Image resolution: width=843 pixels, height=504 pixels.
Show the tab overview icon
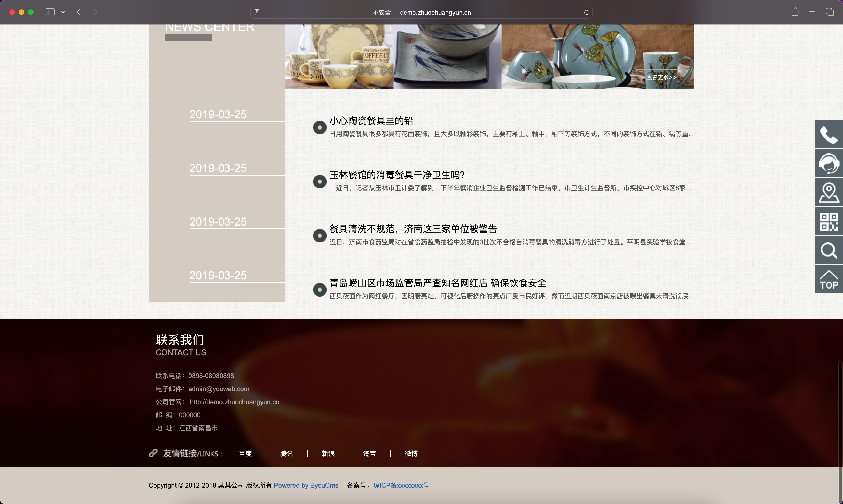click(830, 12)
